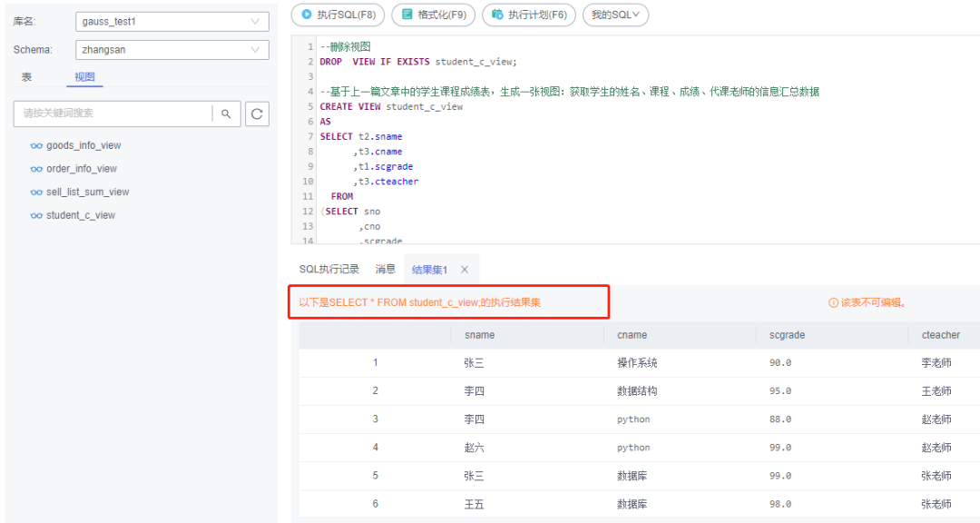Open the 消息 tab

(x=385, y=269)
